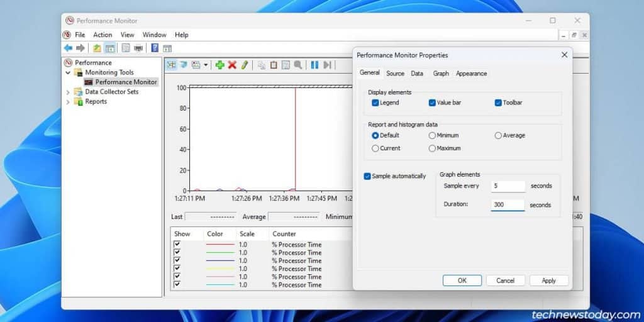Click the Change Graph Type icon
This screenshot has width=644, height=322.
pyautogui.click(x=196, y=65)
